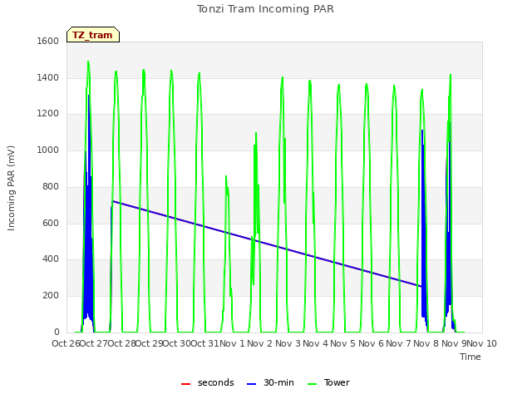Click the blue 30-min legend swatch

point(251,384)
